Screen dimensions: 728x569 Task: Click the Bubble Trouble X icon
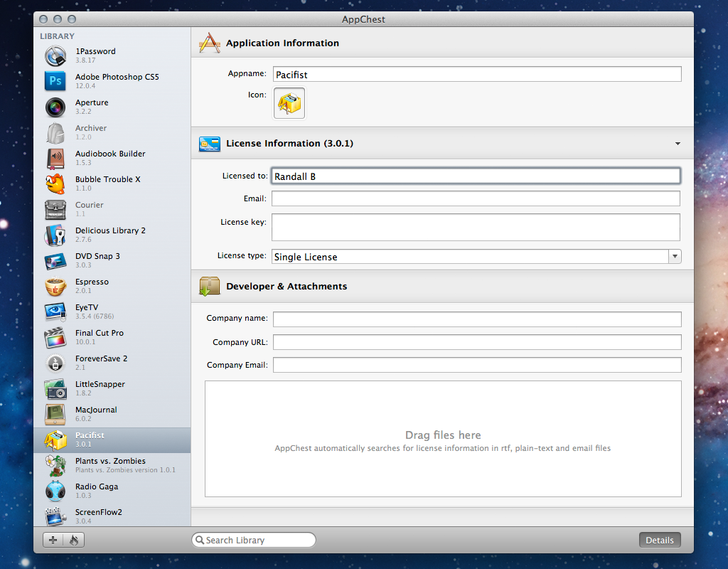pos(55,184)
